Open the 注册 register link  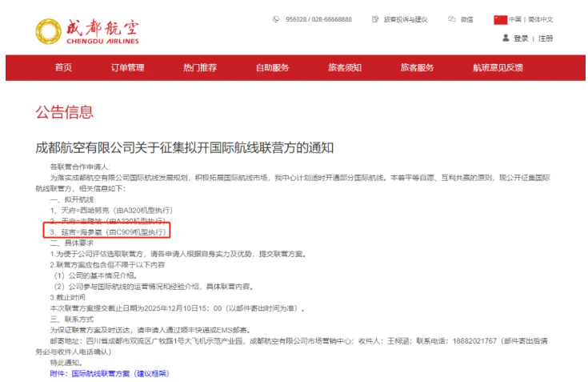[x=546, y=38]
